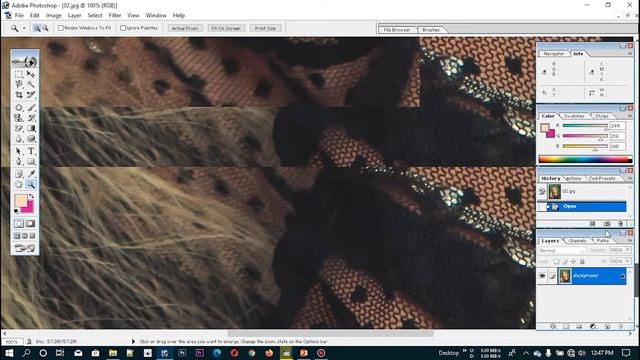Enable Standard Screen mode
640x360 pixels.
coord(17,236)
